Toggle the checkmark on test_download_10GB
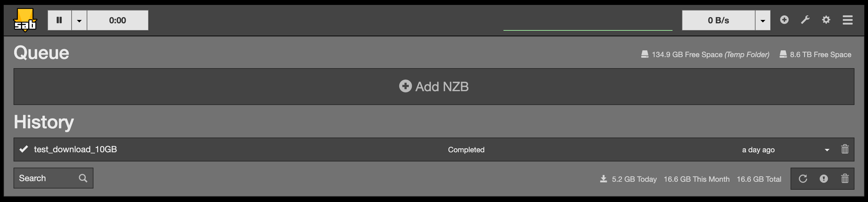The image size is (868, 202). click(24, 149)
